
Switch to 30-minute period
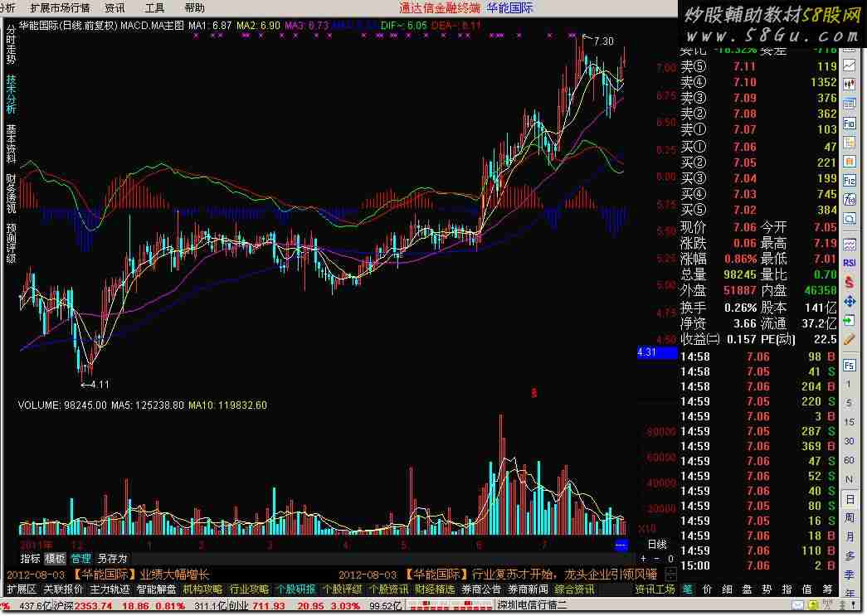(x=849, y=441)
